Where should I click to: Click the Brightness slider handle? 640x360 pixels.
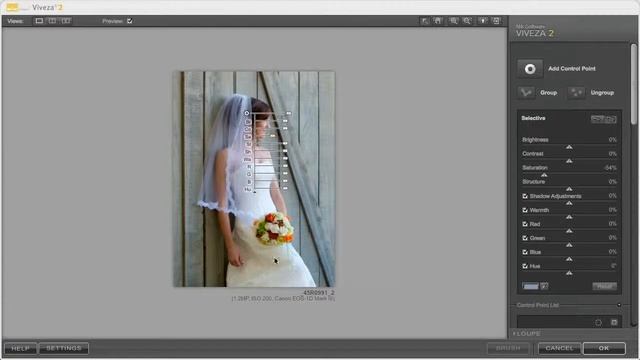coord(569,147)
